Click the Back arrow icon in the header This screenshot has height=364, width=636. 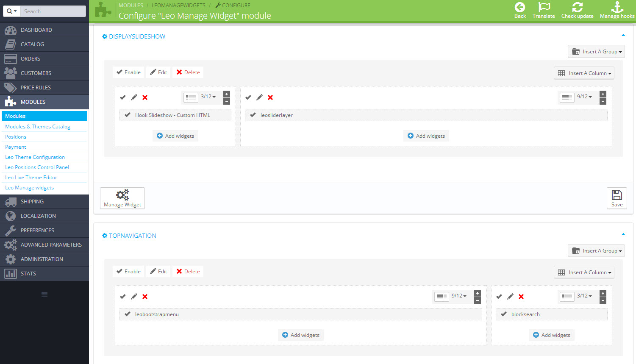coord(520,7)
